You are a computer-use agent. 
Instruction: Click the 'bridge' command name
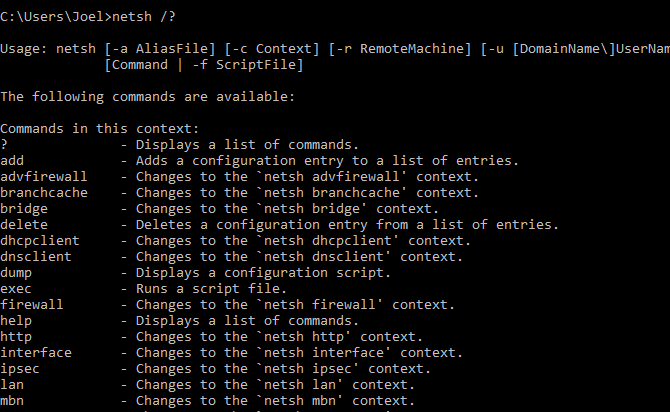pos(24,209)
